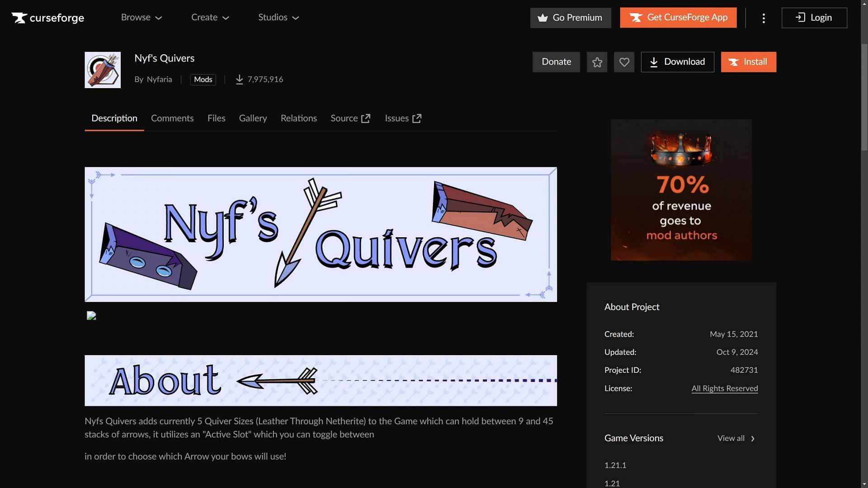Open the Source external link tab
868x488 pixels.
[x=350, y=118]
